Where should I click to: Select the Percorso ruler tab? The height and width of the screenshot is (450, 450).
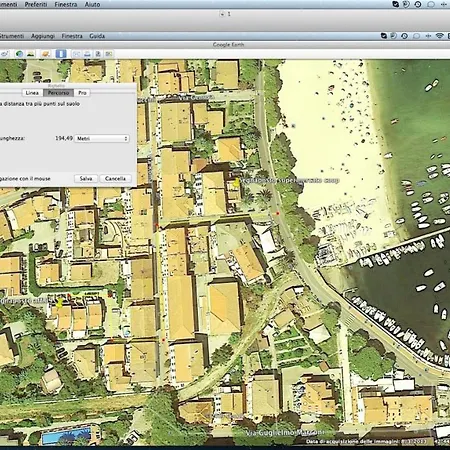coord(58,93)
